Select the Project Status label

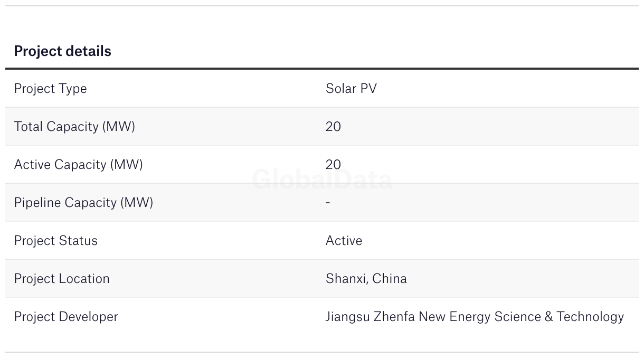[x=55, y=241]
